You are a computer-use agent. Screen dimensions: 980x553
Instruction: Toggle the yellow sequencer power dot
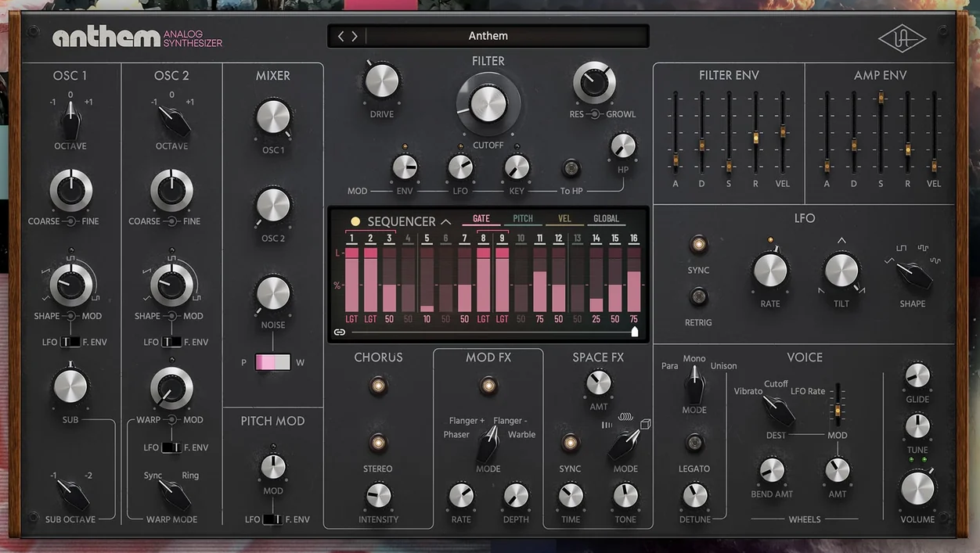tap(355, 221)
